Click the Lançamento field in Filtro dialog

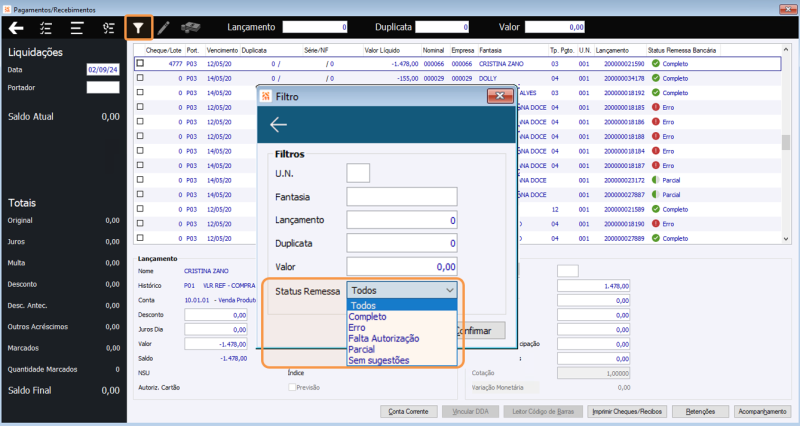click(402, 220)
